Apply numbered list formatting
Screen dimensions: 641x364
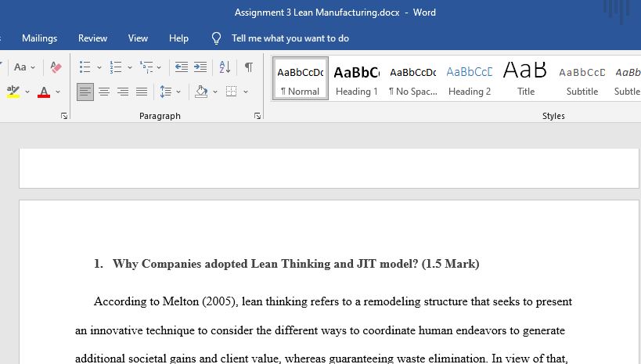pos(116,67)
